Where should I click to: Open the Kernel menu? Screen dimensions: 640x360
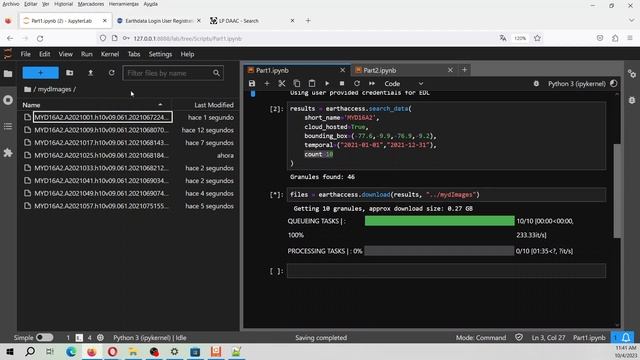click(x=110, y=54)
